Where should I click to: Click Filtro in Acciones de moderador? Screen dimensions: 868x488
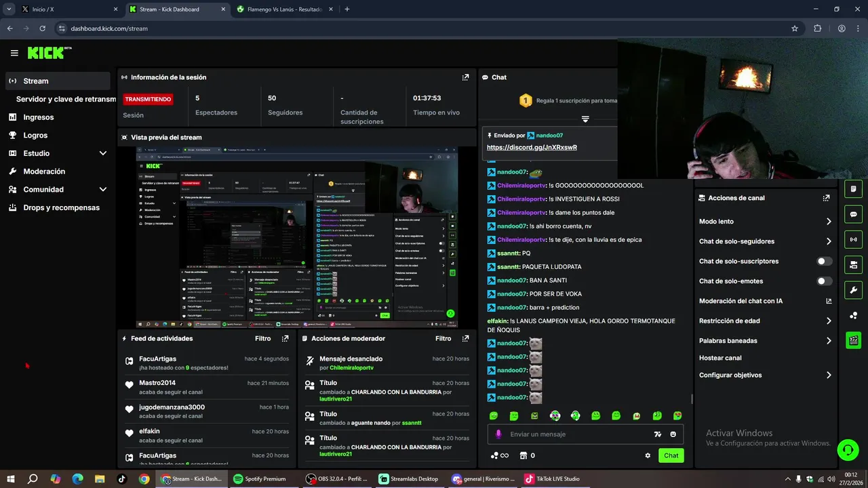[x=443, y=338]
